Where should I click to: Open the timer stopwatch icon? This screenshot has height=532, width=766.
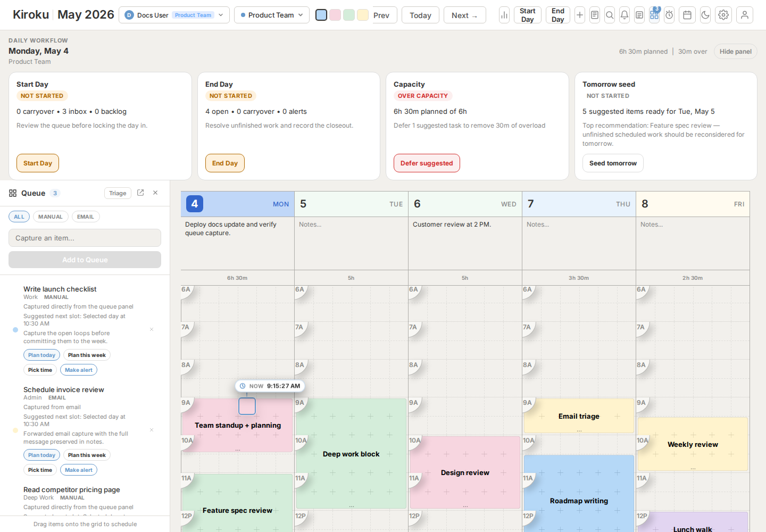tap(669, 15)
